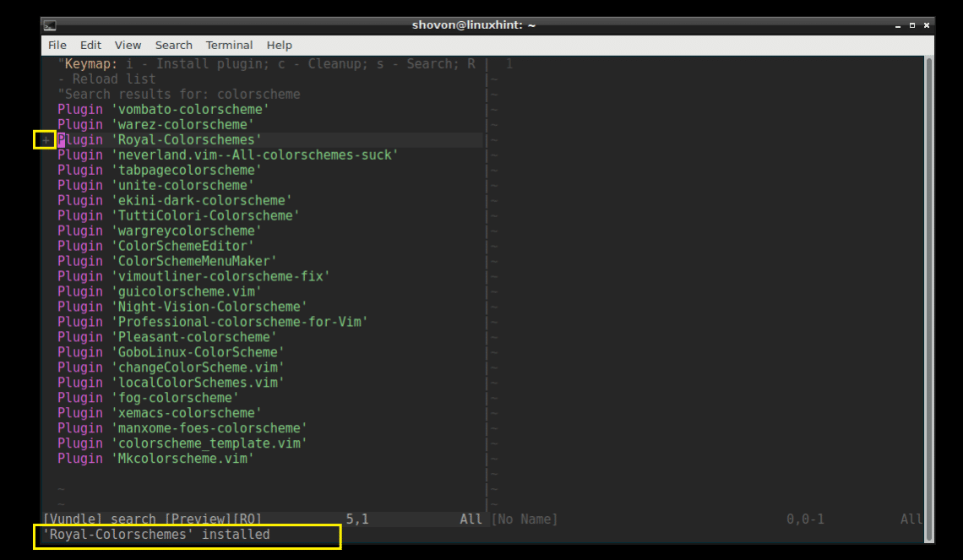This screenshot has height=560, width=963.
Task: Click the '[No Name]' buffer status line
Action: [x=525, y=519]
